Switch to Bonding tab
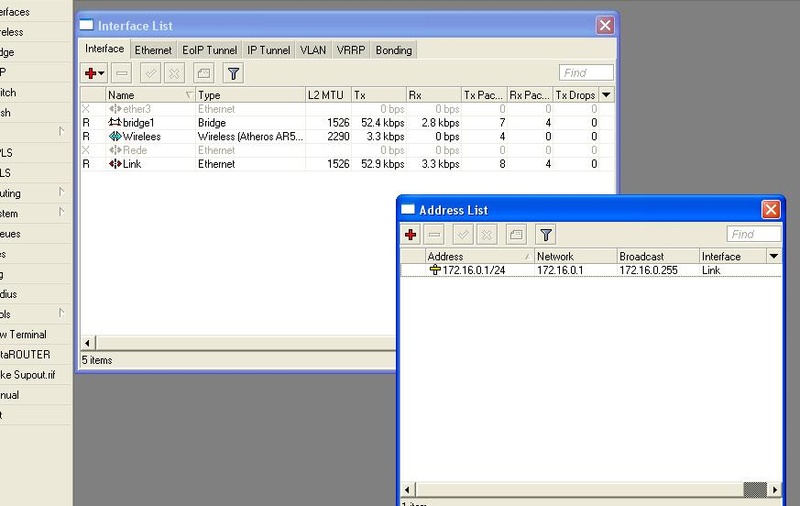 (394, 50)
